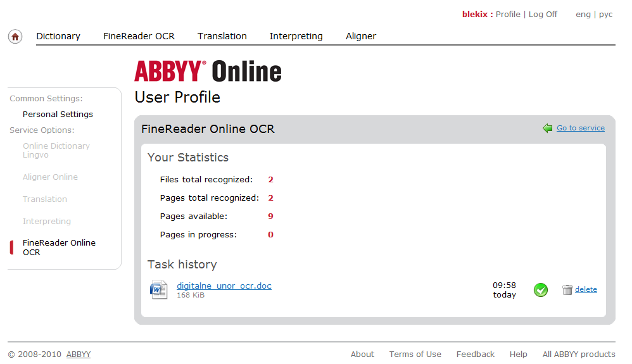Screen dimensions: 632x364
Task: Select Online Dictionary Lingvo service option
Action: click(56, 151)
